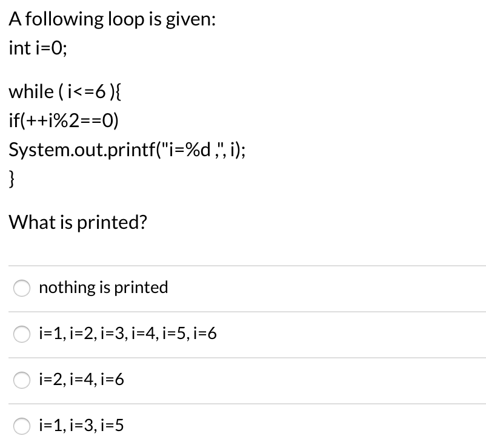The image size is (486, 448).
Task: Select the "nothing is printed" radio button
Action: coord(22,289)
